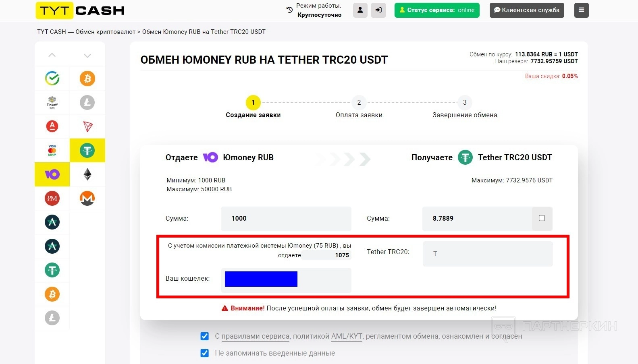Click 'Максимум: 7732.9576 USDT' limit text
The width and height of the screenshot is (638, 364).
[512, 180]
